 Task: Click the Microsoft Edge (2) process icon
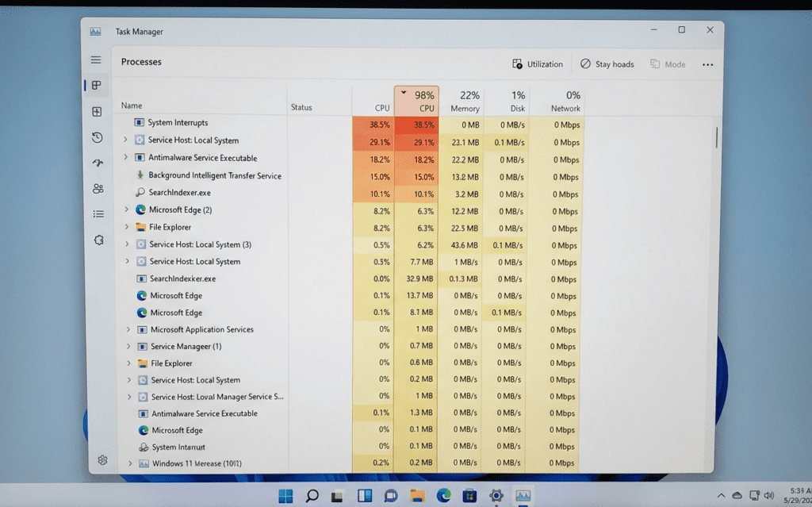click(140, 209)
